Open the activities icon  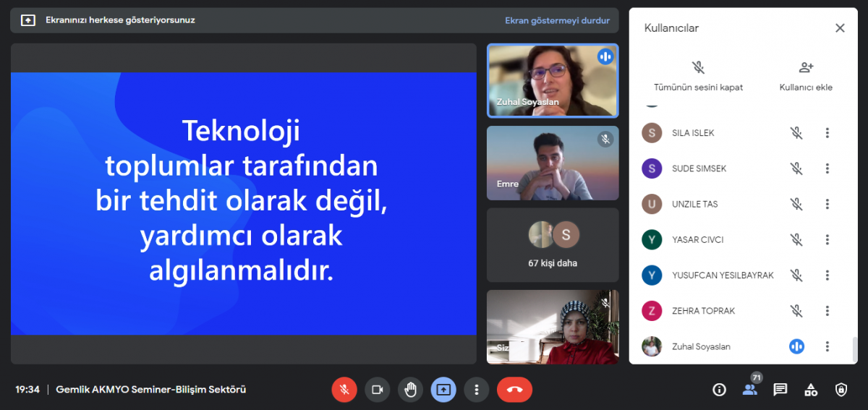point(811,390)
